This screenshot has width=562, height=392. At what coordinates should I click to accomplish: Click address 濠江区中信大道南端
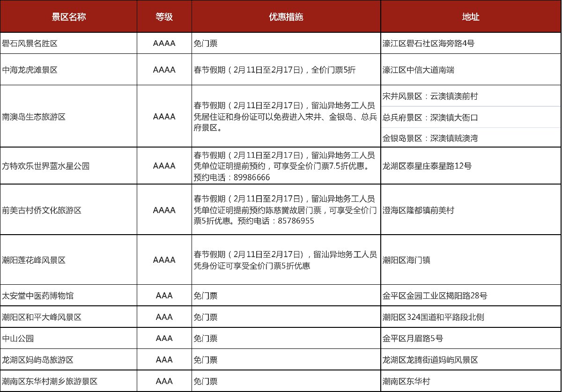[418, 70]
